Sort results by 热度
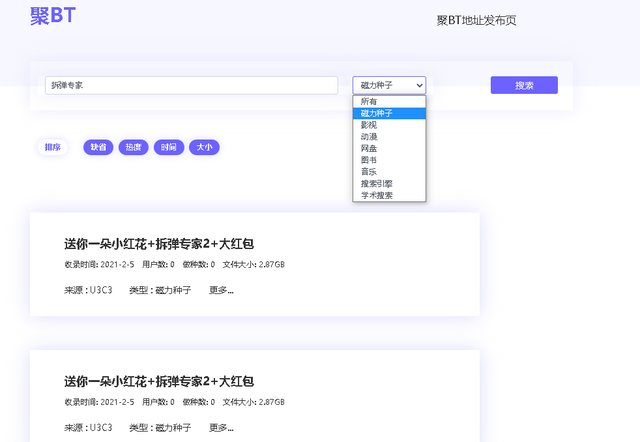The width and height of the screenshot is (640, 442). click(133, 147)
